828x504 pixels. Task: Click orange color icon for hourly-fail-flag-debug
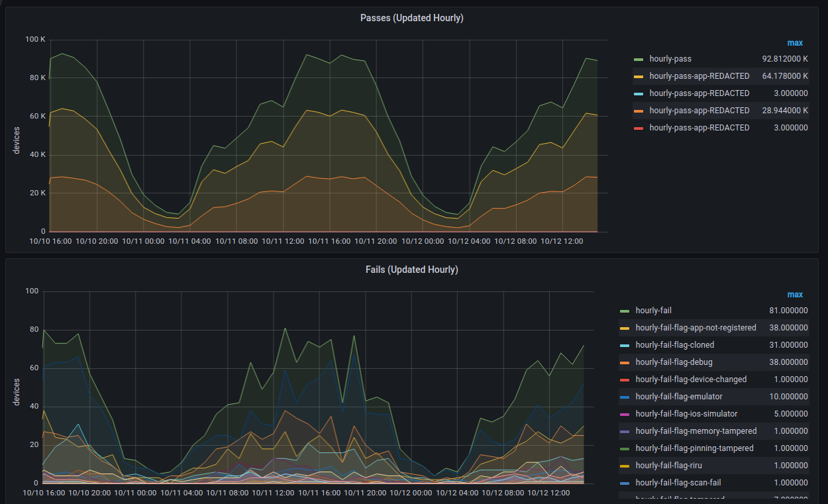(624, 363)
